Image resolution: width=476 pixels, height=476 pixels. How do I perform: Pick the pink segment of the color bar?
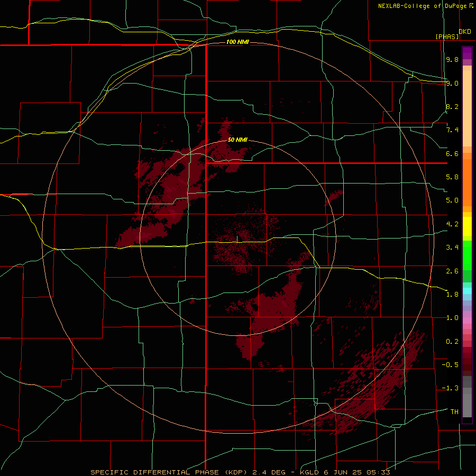coord(467,321)
